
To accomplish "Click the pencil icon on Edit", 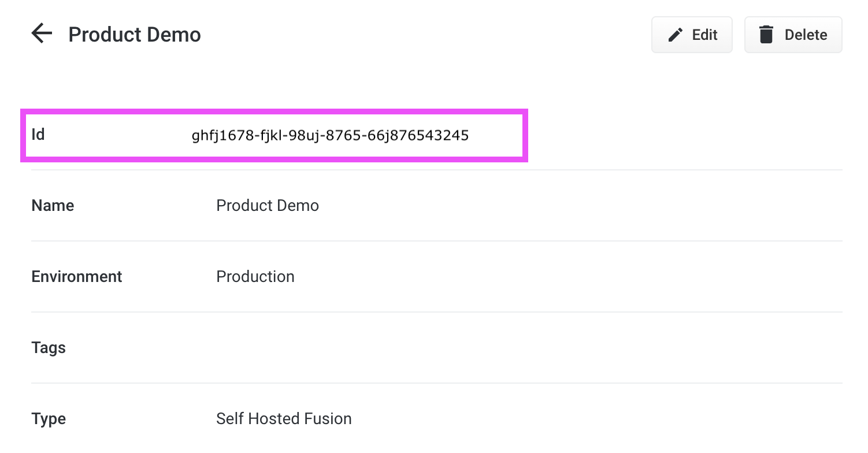I will 675,35.
